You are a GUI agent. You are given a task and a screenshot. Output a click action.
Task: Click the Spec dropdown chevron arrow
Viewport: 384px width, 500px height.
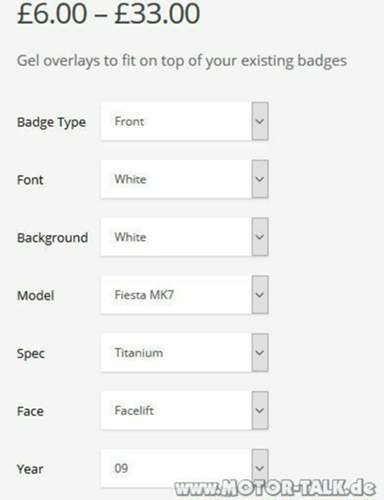260,353
